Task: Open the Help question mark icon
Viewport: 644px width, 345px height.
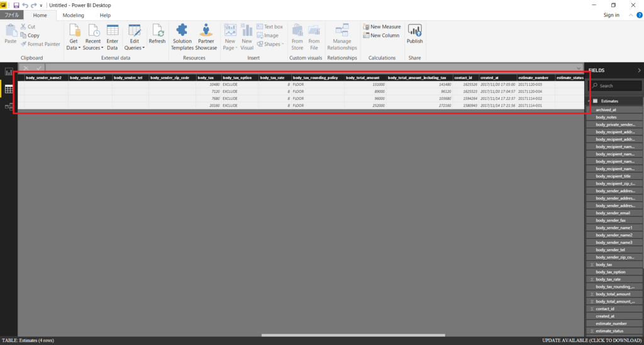Action: pyautogui.click(x=639, y=15)
